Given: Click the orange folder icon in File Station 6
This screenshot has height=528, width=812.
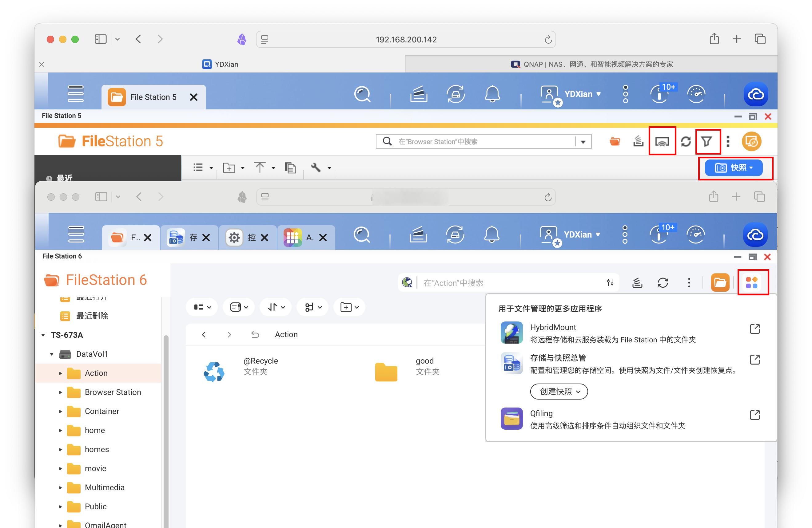Looking at the screenshot, I should (x=720, y=282).
